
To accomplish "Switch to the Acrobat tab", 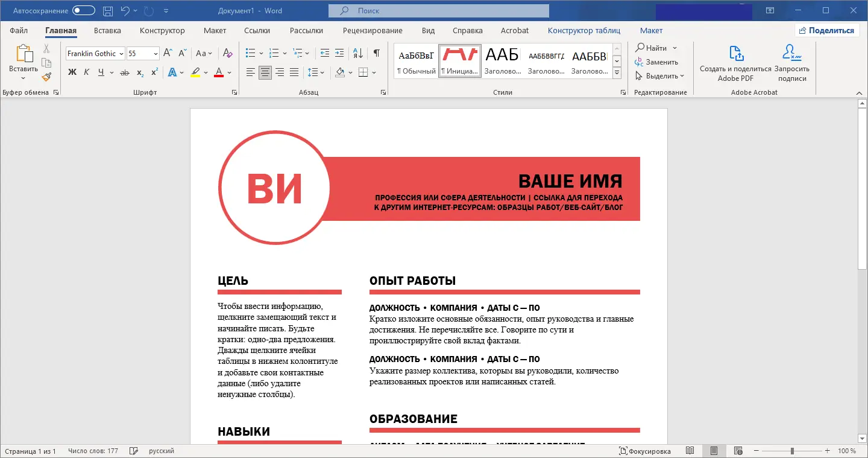I will tap(515, 30).
